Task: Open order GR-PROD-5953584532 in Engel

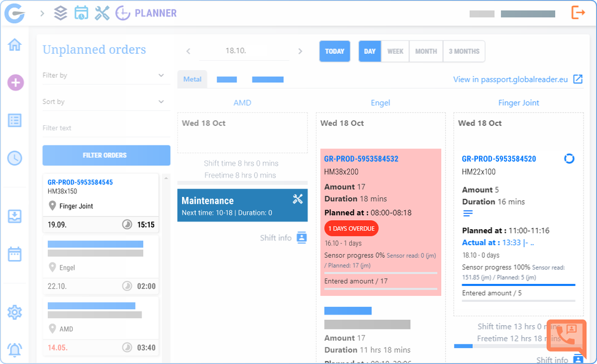Action: [361, 159]
